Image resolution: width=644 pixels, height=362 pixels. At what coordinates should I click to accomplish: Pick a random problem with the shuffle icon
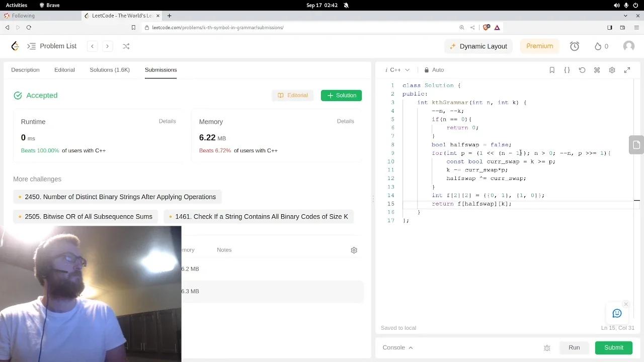[x=126, y=46]
